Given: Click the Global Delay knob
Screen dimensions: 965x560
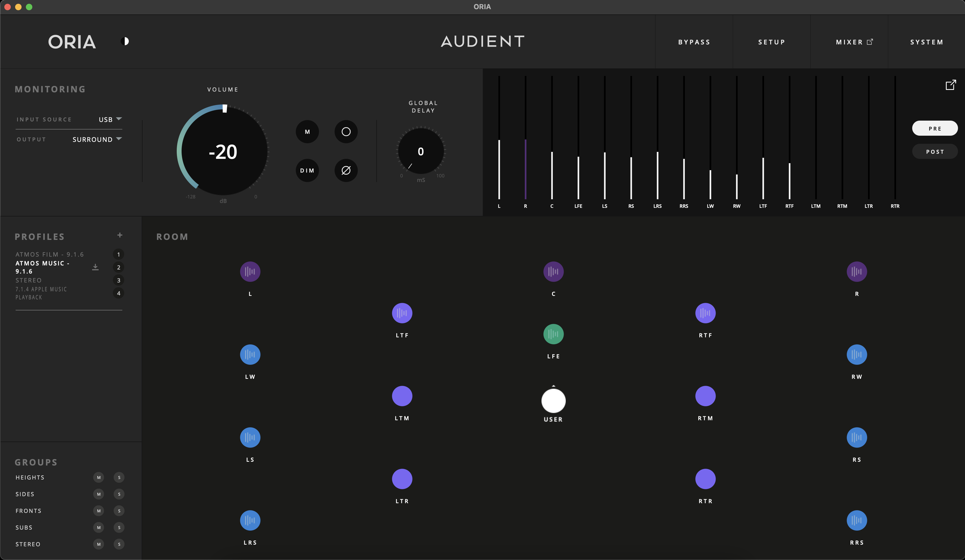Looking at the screenshot, I should [x=421, y=151].
